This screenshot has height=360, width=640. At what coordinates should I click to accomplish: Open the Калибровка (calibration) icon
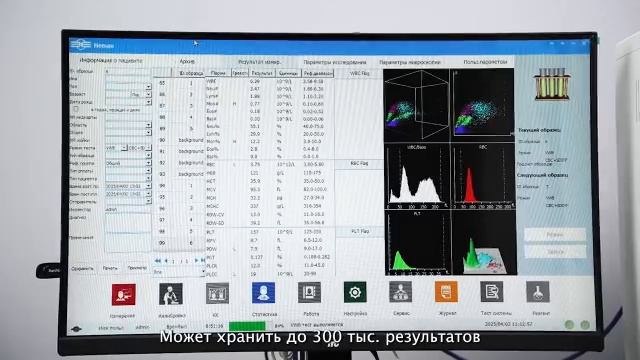click(x=171, y=294)
